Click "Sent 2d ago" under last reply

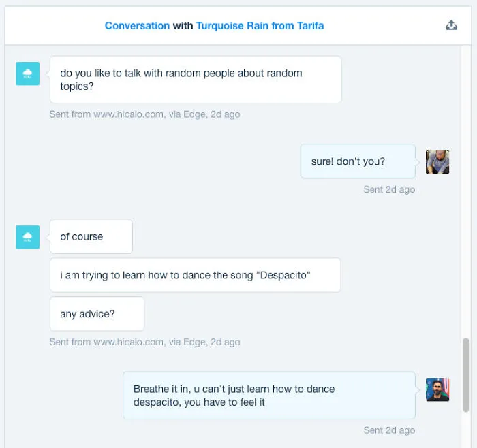coord(389,430)
